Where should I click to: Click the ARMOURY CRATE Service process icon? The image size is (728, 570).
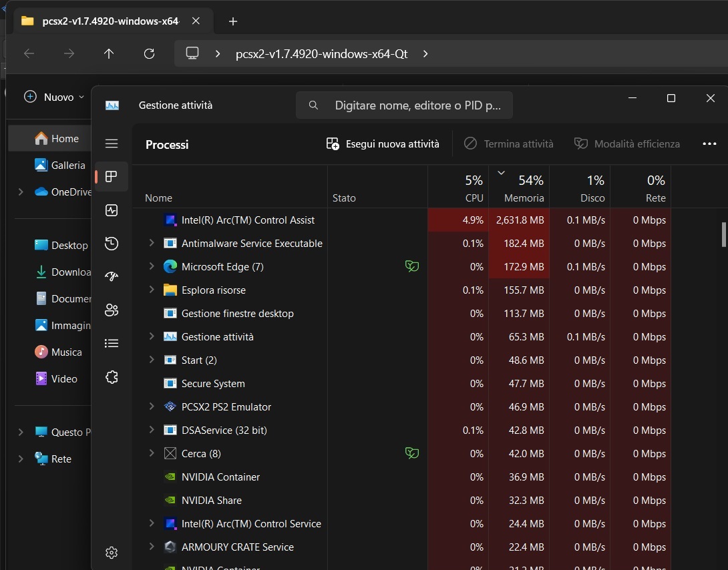(170, 547)
